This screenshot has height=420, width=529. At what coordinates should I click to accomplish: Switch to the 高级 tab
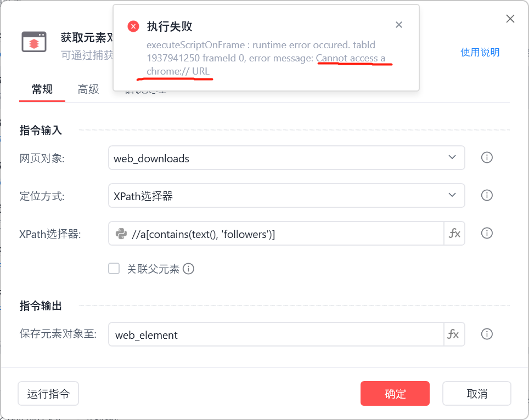coord(88,89)
